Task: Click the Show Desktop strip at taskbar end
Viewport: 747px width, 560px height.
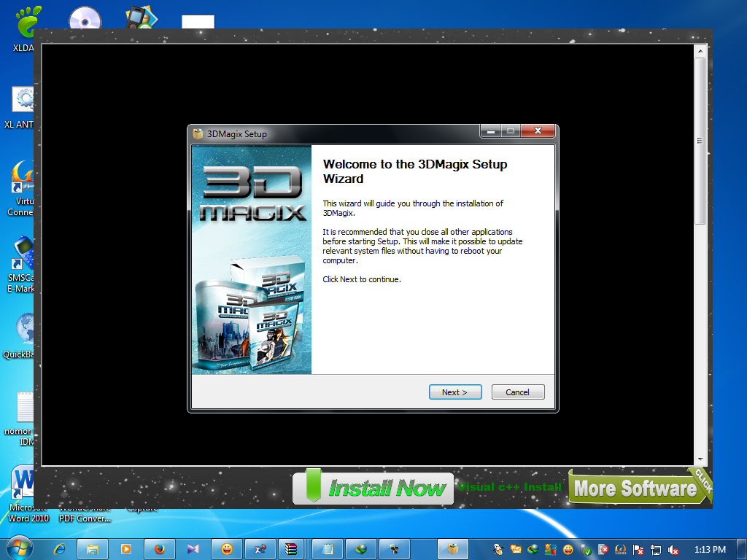Action: [742, 549]
